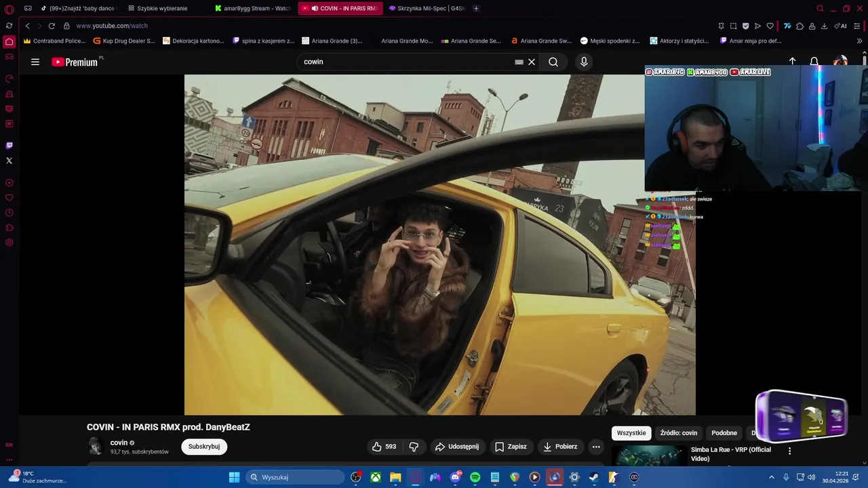Screen dimensions: 868x488
Task: Like the video (593 likes)
Action: click(x=383, y=447)
